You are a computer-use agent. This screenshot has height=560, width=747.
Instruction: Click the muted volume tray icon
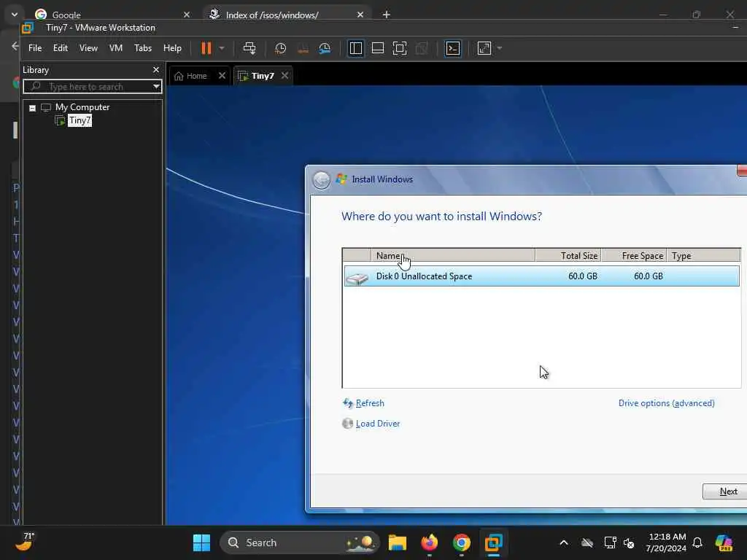(x=629, y=542)
